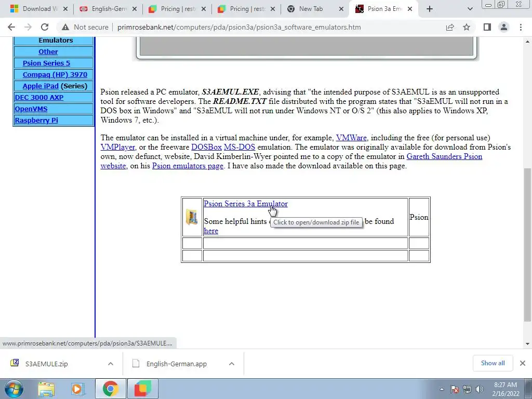The width and height of the screenshot is (532, 399).
Task: Open the Chrome profile avatar
Action: coord(504,27)
